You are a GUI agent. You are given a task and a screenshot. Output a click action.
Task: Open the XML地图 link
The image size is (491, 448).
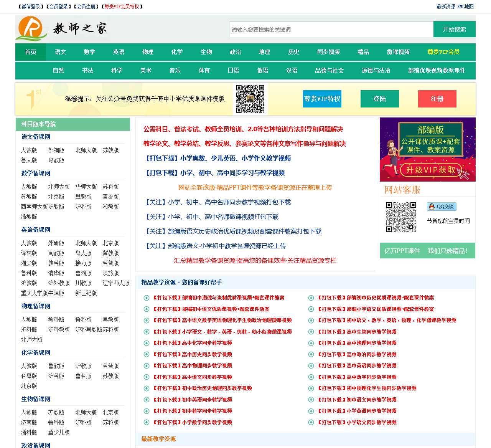click(465, 7)
